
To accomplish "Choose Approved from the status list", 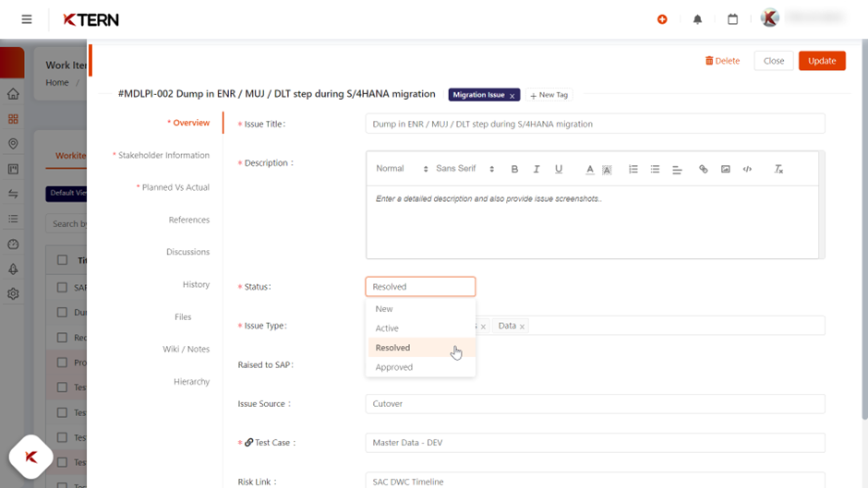I will point(394,367).
